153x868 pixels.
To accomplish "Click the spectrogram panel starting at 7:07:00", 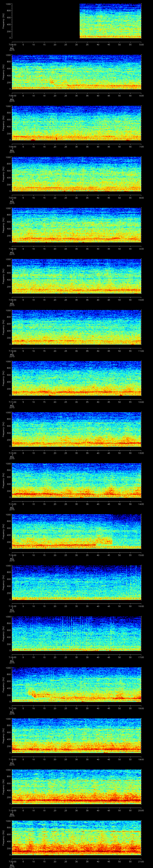I will click(77, 174).
